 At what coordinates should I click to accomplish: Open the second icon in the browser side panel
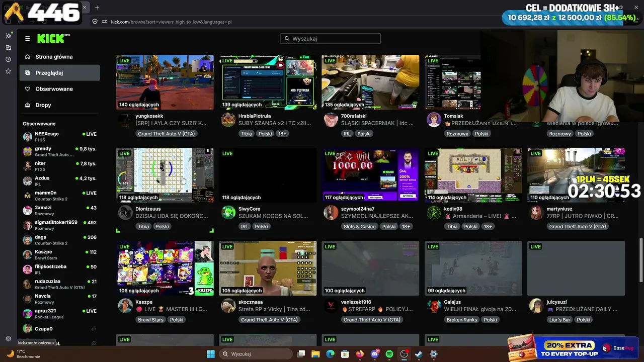[x=9, y=48]
